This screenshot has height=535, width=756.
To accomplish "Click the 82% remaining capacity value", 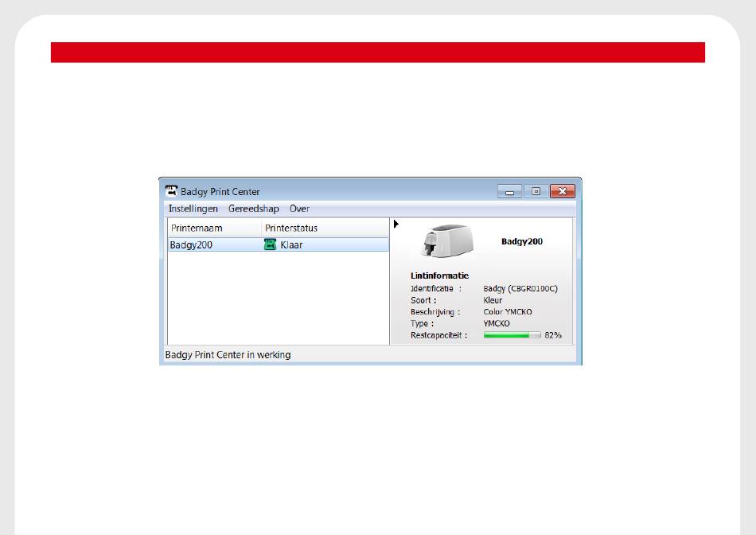I will tap(553, 335).
